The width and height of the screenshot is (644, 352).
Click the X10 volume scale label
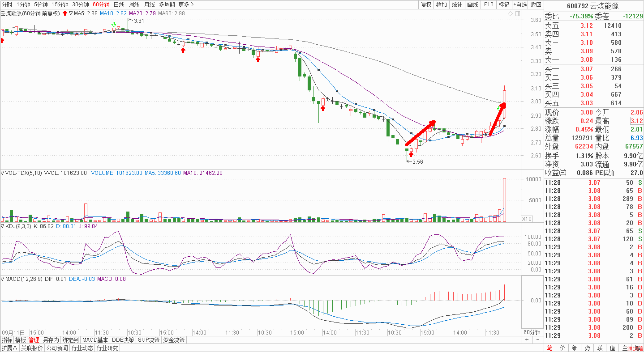(527, 219)
